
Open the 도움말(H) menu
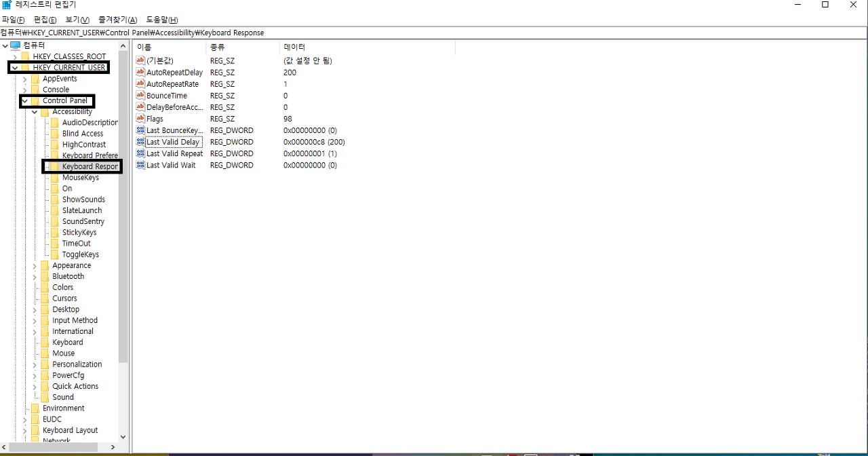[x=162, y=20]
